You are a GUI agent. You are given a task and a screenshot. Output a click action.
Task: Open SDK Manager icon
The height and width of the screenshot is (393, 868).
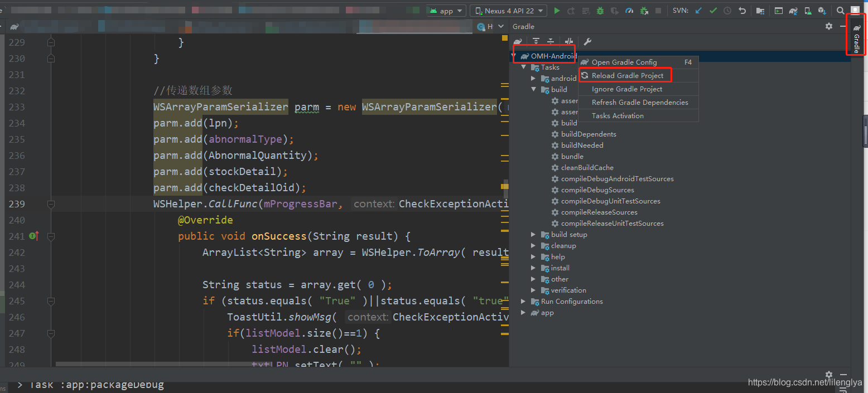pyautogui.click(x=822, y=11)
